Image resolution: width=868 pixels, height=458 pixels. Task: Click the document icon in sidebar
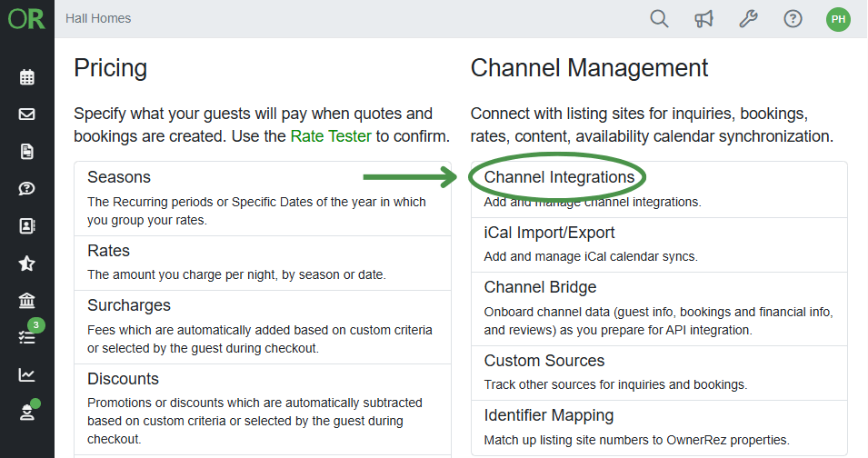pyautogui.click(x=27, y=152)
